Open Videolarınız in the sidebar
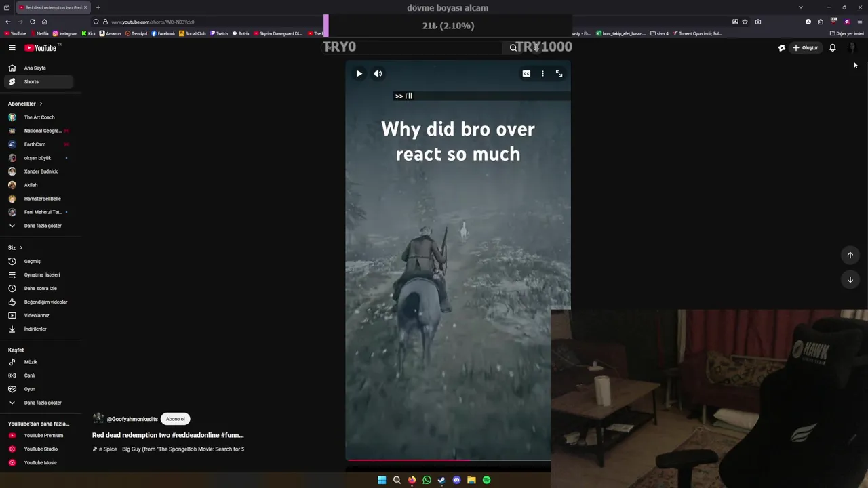This screenshot has width=868, height=488. coord(39,315)
